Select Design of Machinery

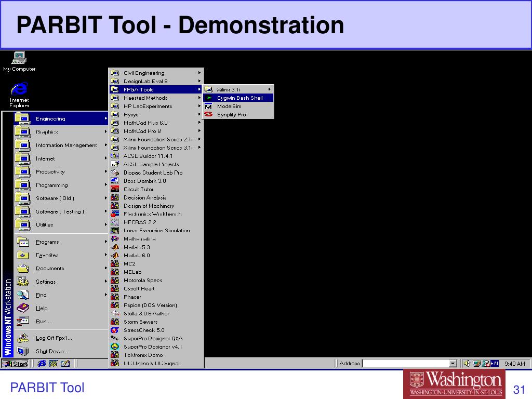[156, 206]
